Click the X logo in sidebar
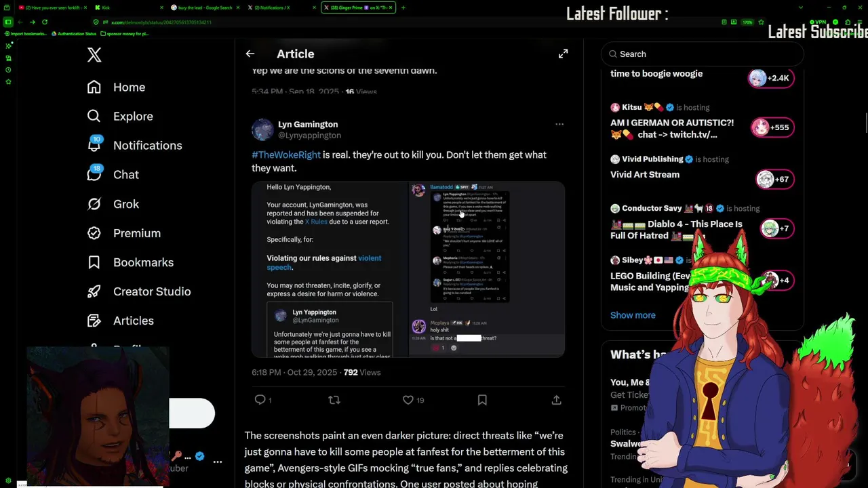 94,55
